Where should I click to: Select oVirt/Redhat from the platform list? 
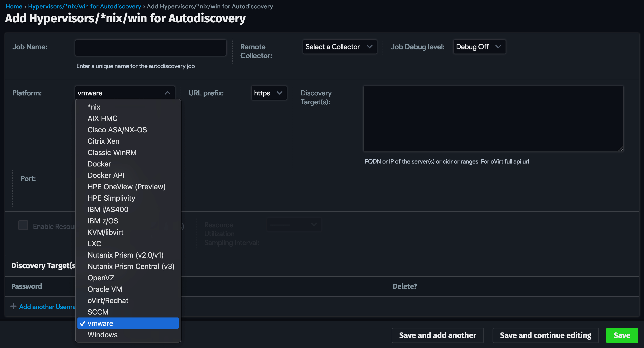point(108,300)
